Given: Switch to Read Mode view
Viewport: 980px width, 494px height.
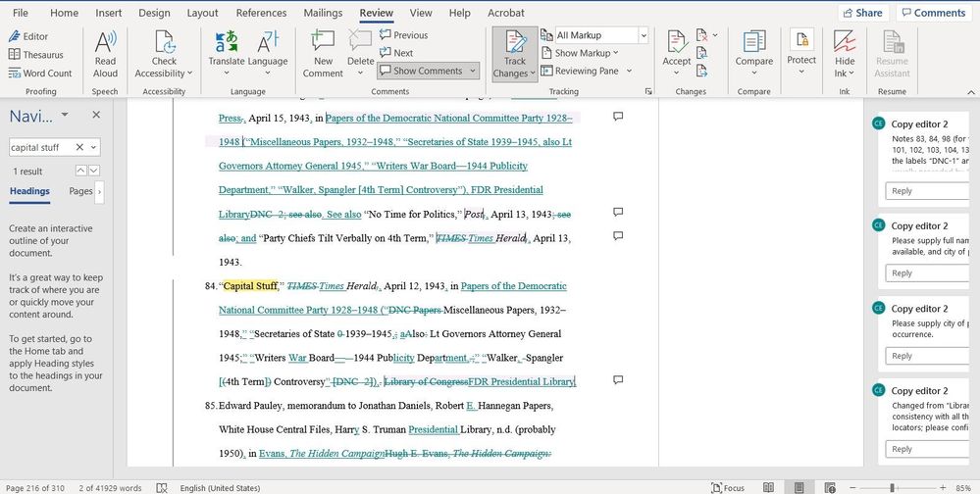Looking at the screenshot, I should pos(769,488).
